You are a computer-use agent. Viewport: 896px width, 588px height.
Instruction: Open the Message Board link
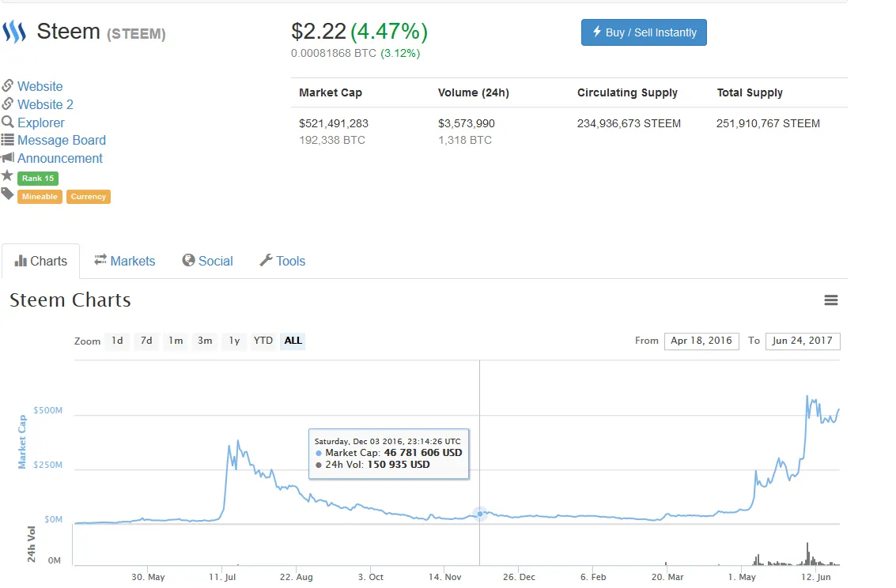click(62, 141)
